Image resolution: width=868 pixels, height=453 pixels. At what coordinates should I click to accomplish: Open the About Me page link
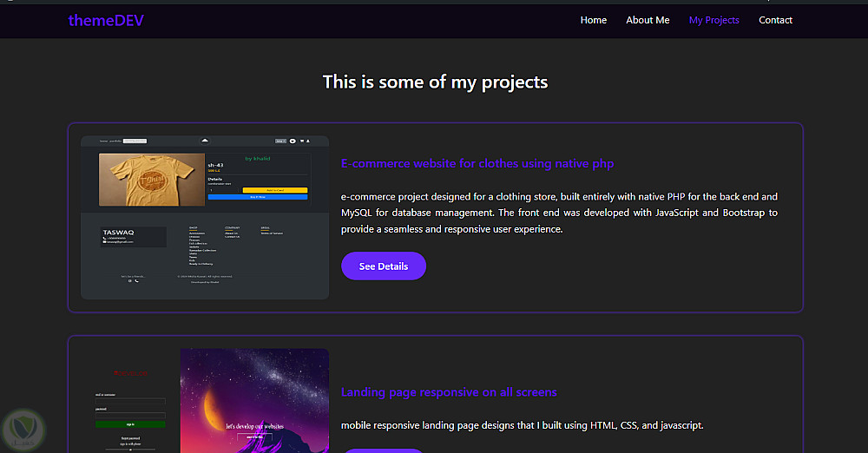tap(648, 20)
